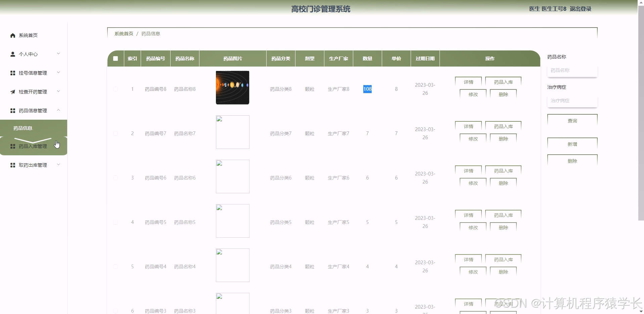
Task: Open the 药品入库管理 sidebar menu
Action: [34, 146]
